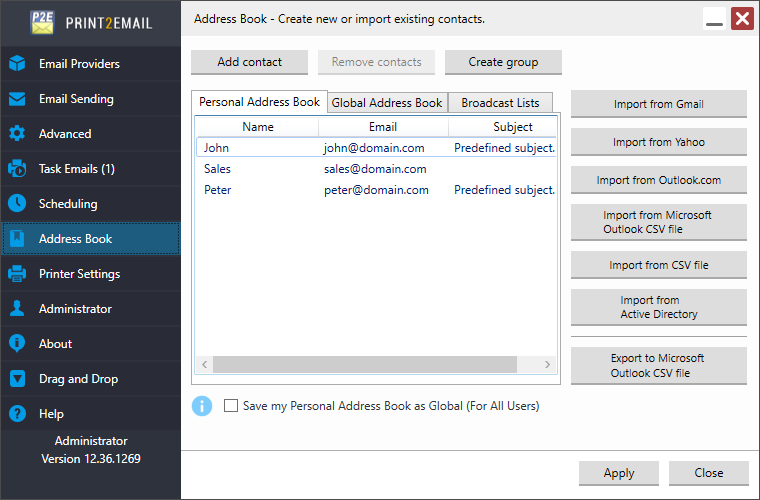Open the Broadcast Lists tab

[500, 103]
